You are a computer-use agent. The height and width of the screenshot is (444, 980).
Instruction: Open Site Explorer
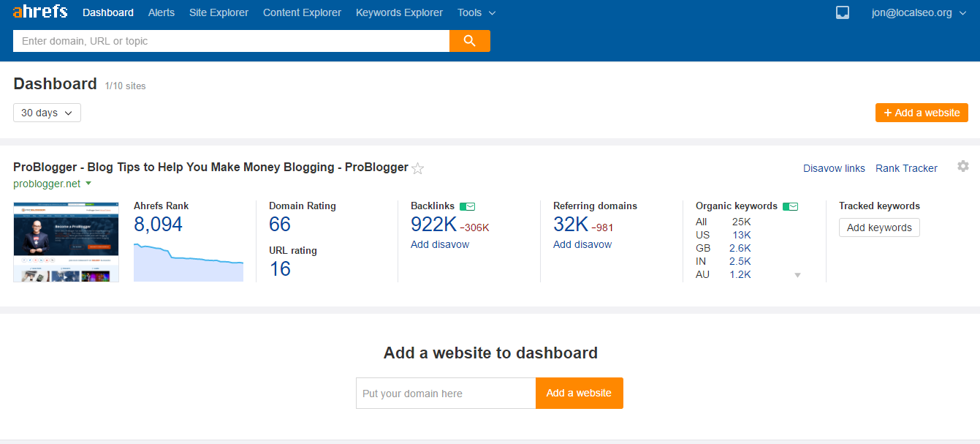pos(219,12)
